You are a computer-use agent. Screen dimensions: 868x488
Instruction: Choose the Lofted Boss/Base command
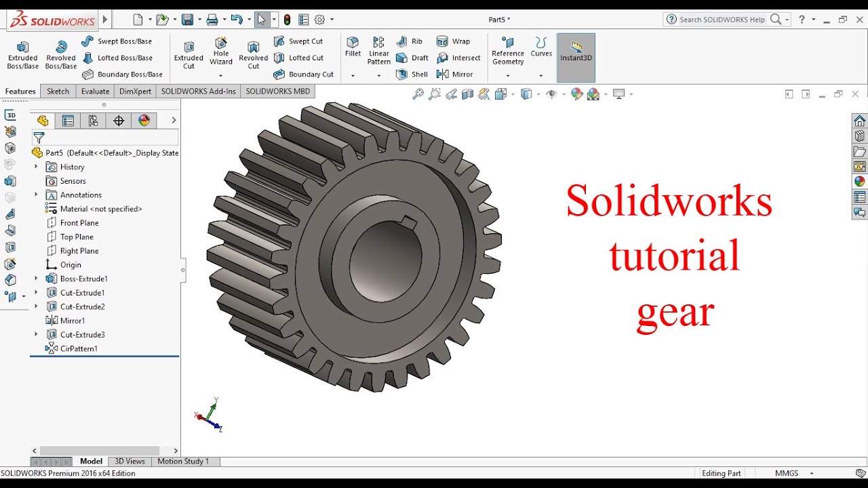(117, 58)
